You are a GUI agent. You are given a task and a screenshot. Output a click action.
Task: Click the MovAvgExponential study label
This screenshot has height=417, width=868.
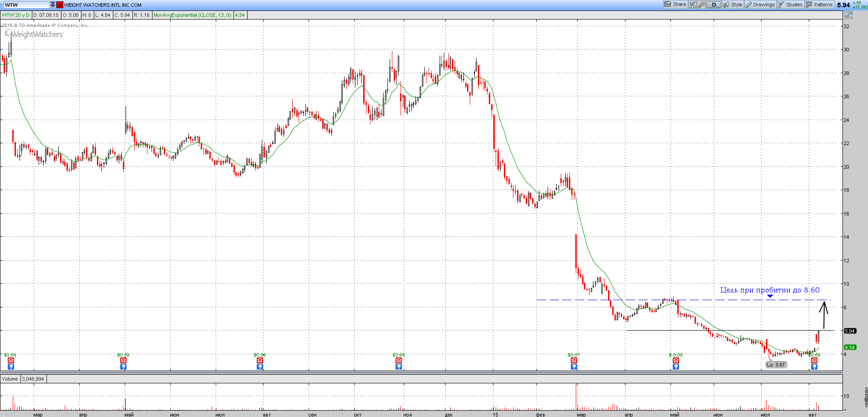pos(193,15)
